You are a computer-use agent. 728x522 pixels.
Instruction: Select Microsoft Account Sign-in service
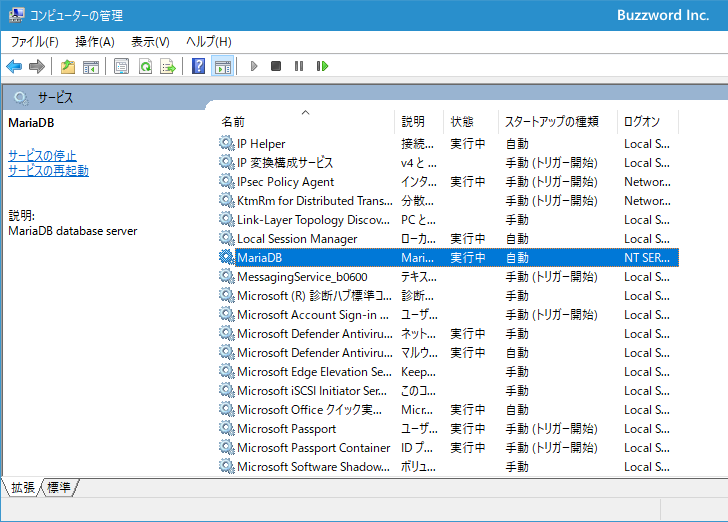pos(313,315)
